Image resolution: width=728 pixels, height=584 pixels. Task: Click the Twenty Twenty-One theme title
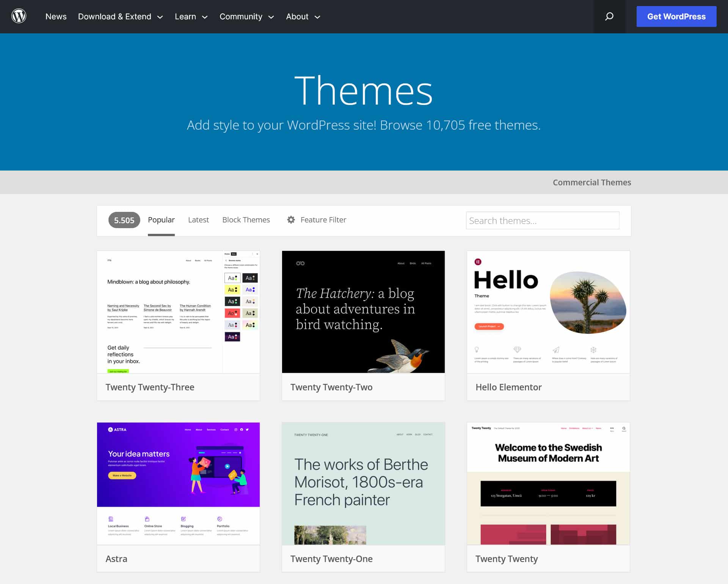point(331,559)
